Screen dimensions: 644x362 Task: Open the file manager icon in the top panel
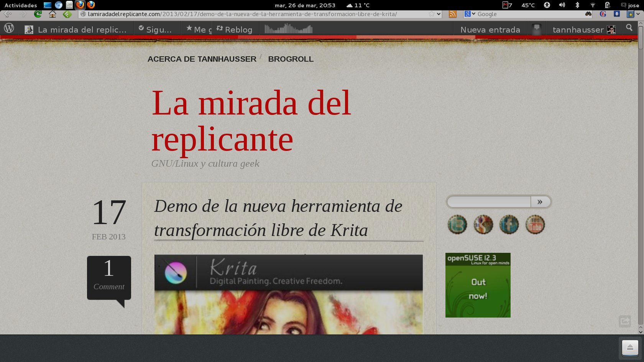69,5
